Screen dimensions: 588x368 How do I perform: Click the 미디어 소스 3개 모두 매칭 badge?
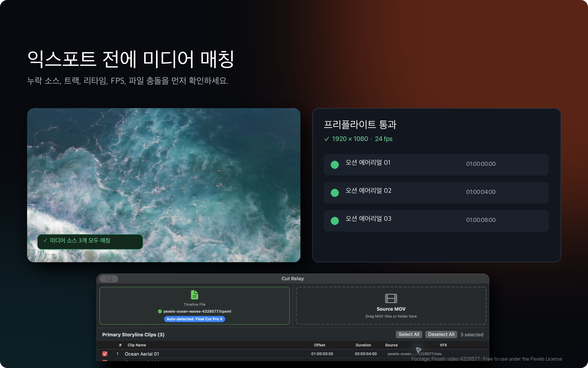(x=90, y=242)
